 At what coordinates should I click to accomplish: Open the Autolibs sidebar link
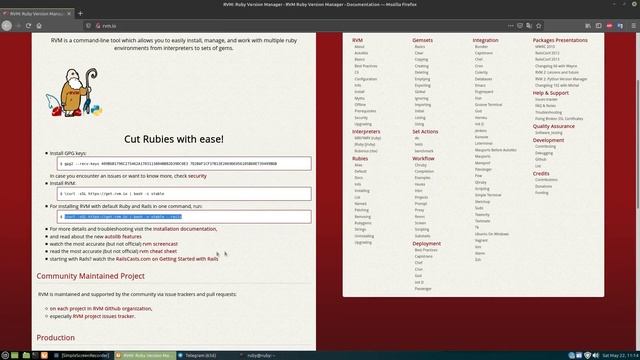click(x=361, y=53)
